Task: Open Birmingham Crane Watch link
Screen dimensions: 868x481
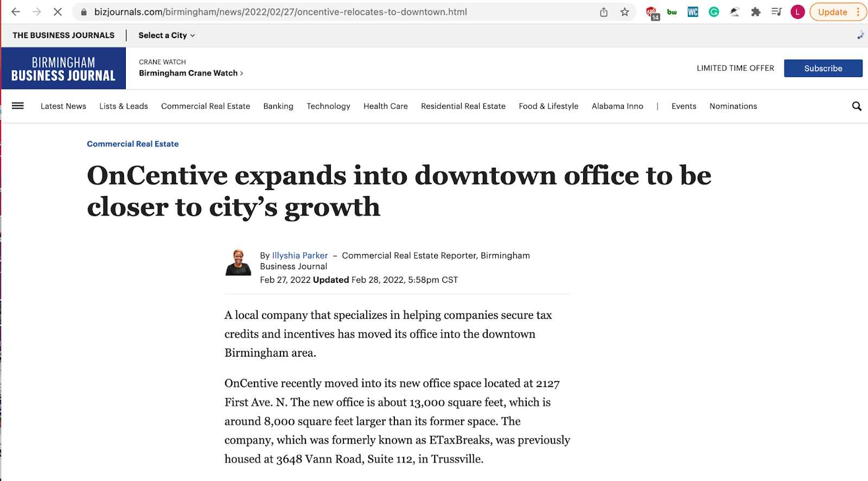Action: click(191, 73)
